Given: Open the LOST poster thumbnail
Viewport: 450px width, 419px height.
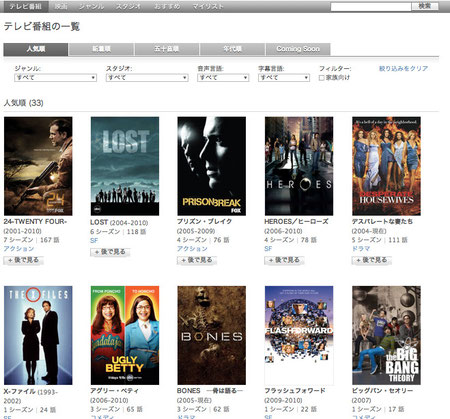Looking at the screenshot, I should pos(125,166).
